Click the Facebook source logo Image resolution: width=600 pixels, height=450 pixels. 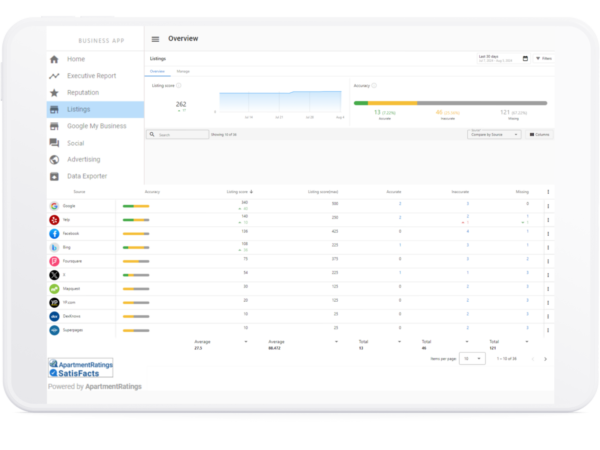(54, 233)
